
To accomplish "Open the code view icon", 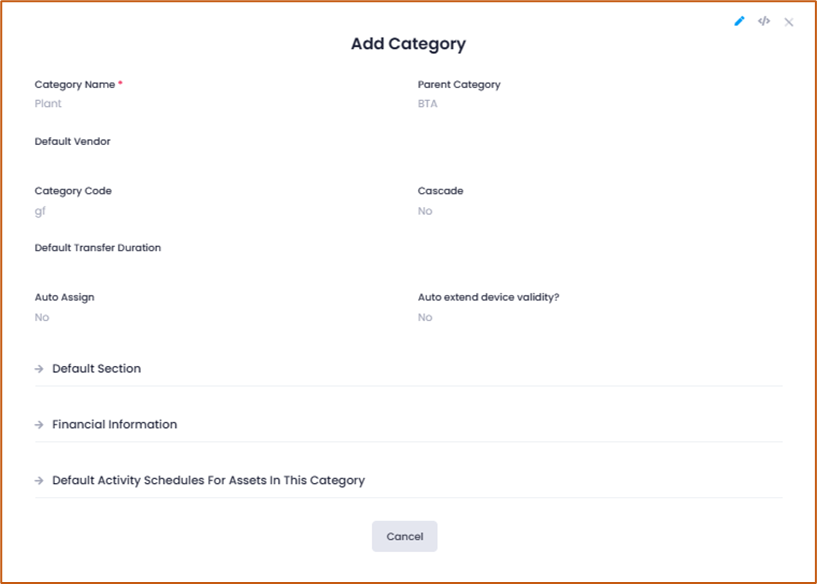I will point(764,21).
